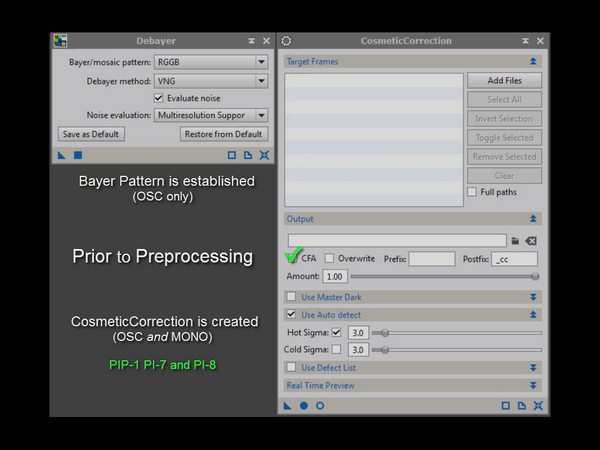Viewport: 600px width, 450px height.
Task: Click Debayer new instance triangle icon
Action: coord(62,155)
